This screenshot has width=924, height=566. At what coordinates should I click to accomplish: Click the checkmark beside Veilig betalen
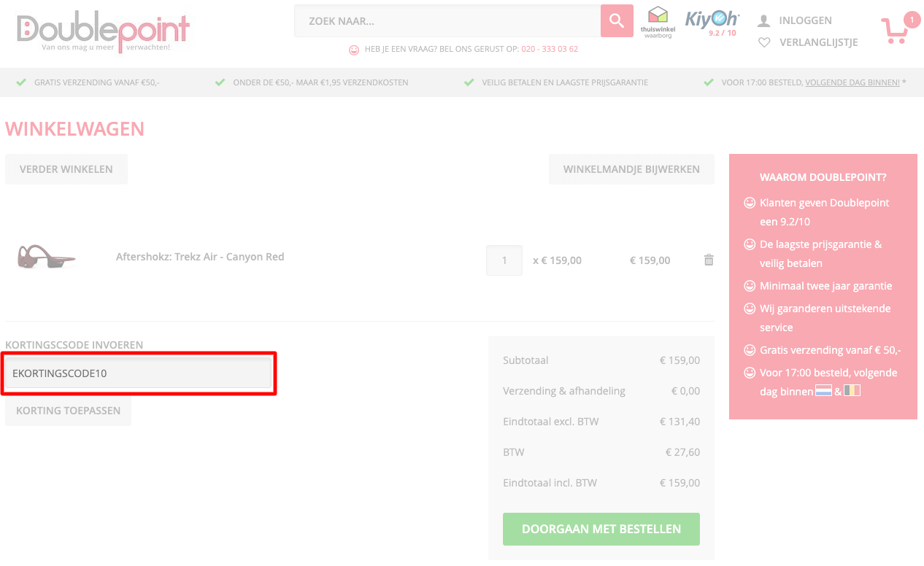(469, 82)
